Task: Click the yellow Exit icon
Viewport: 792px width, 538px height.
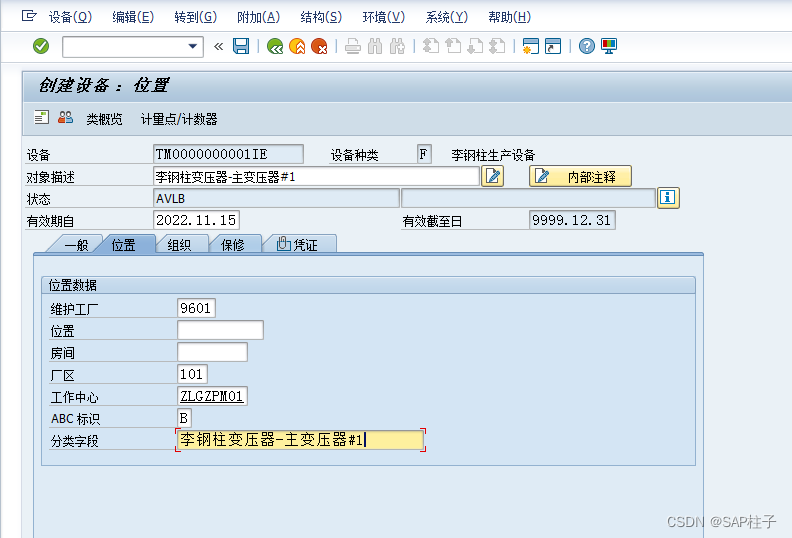Action: 297,46
